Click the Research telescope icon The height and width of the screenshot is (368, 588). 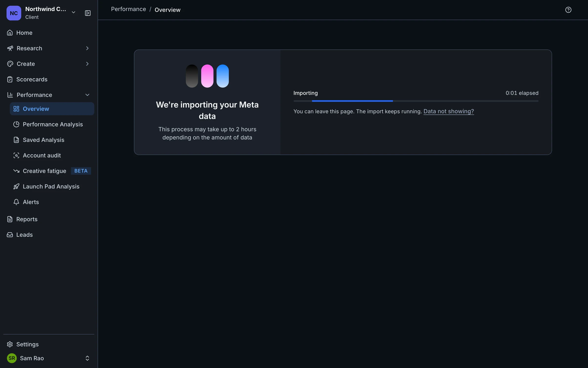(x=10, y=48)
